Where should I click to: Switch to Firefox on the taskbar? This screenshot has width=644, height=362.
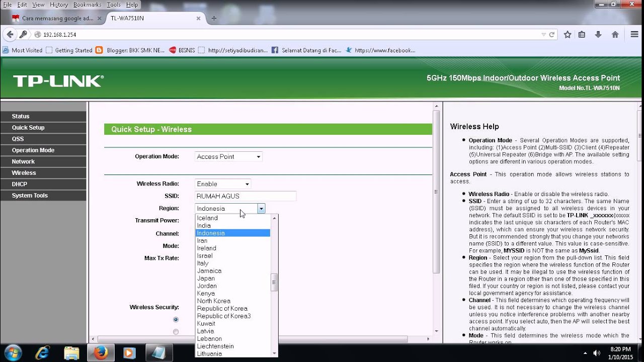(101, 353)
